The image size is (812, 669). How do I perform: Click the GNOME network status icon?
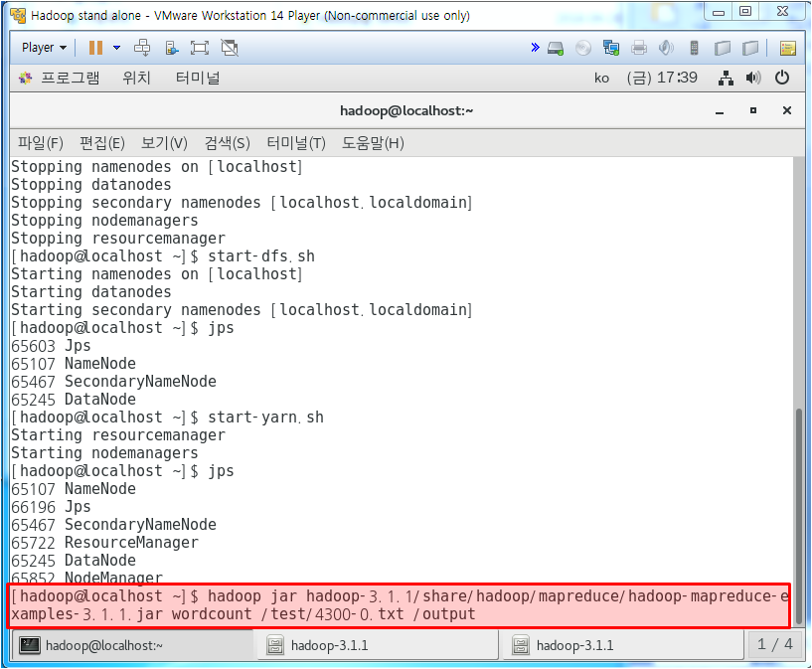pyautogui.click(x=727, y=79)
